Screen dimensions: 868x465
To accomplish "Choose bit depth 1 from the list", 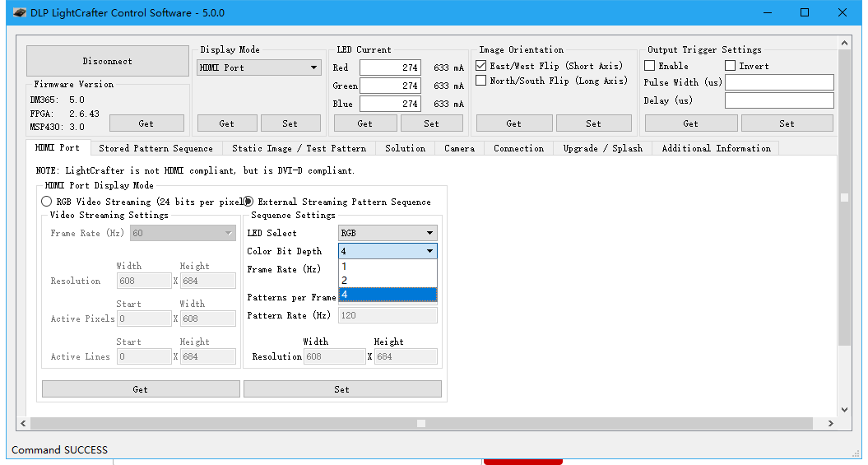I will [x=388, y=267].
